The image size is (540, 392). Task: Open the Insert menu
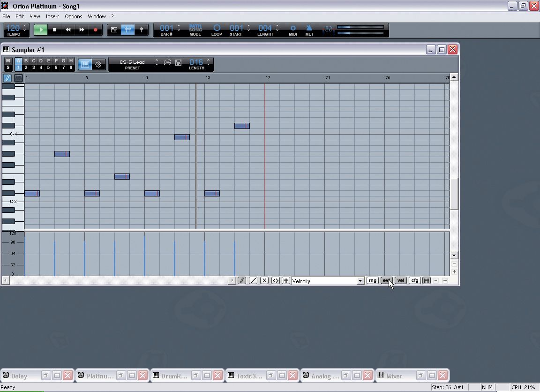point(52,16)
